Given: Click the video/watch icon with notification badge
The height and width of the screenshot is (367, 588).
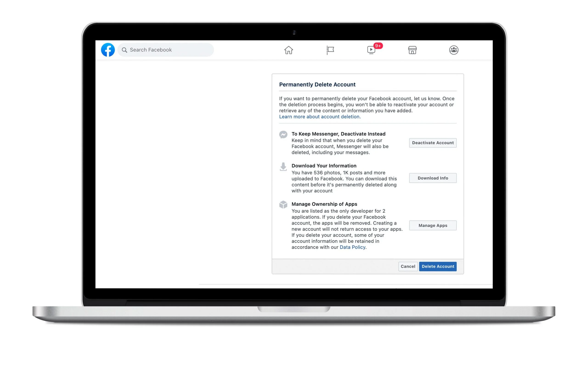Looking at the screenshot, I should tap(371, 50).
